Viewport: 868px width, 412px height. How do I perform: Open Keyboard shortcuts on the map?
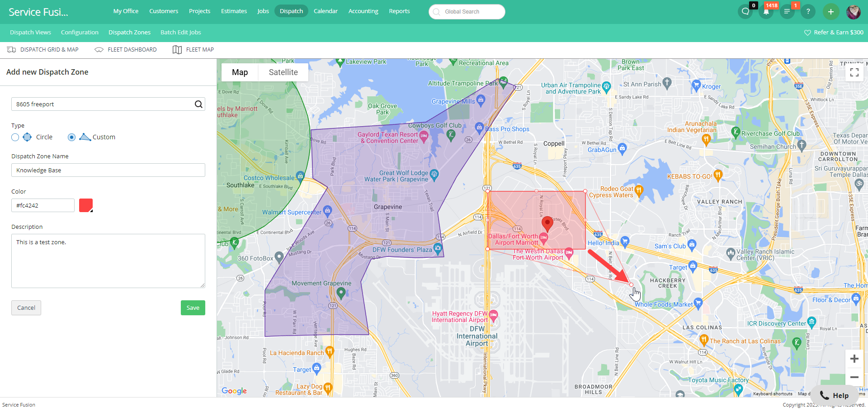coord(773,394)
